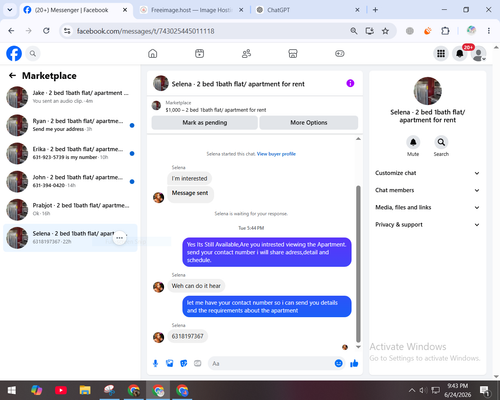Select message "Weh can do it hear"
Screen dimensions: 500x400
pos(196,286)
